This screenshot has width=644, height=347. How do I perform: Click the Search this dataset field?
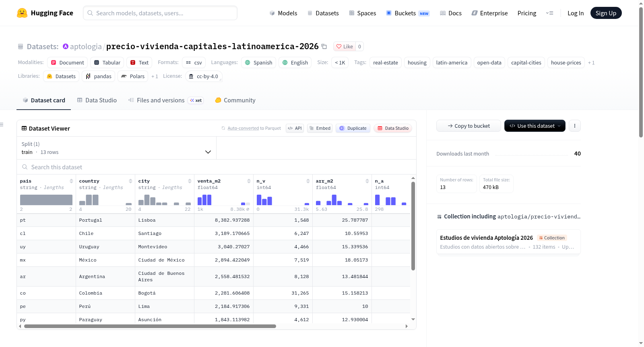217,167
